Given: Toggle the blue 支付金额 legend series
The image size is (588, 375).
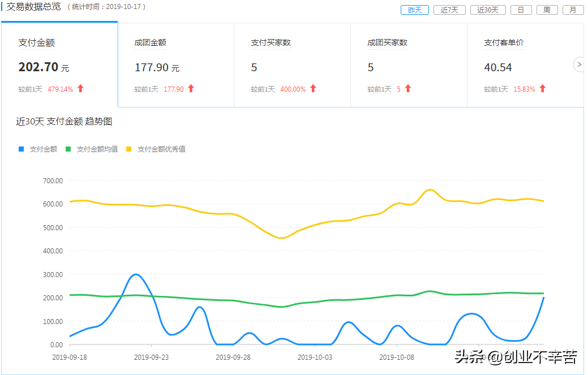Looking at the screenshot, I should point(38,149).
